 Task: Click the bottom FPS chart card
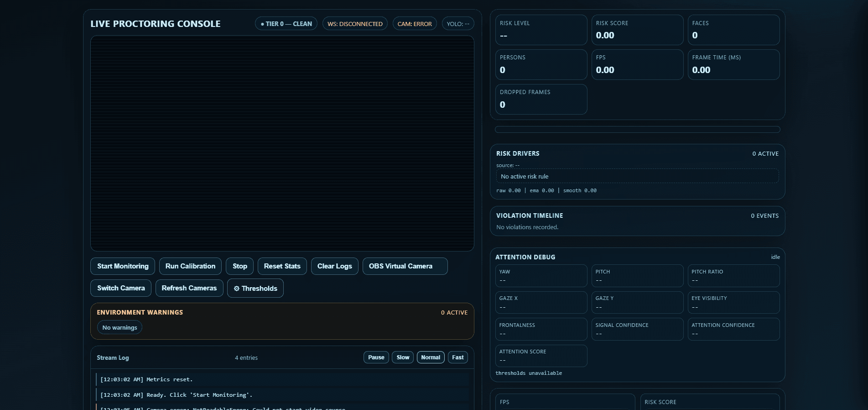coord(565,402)
